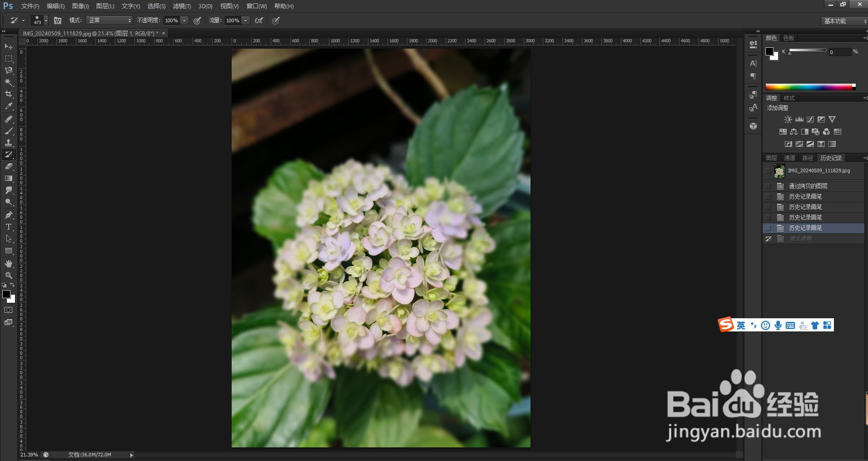Select the Magic Wand tool
The width and height of the screenshot is (868, 461).
point(9,82)
